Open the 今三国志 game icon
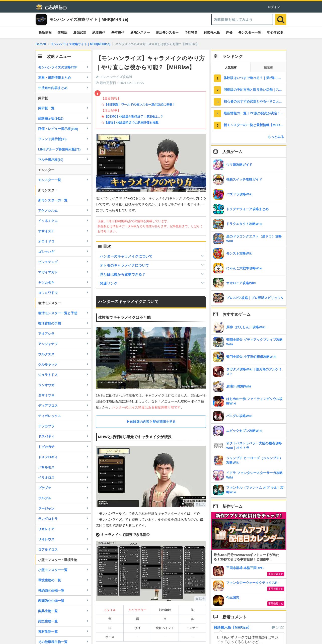The width and height of the screenshot is (322, 644). 218,601
